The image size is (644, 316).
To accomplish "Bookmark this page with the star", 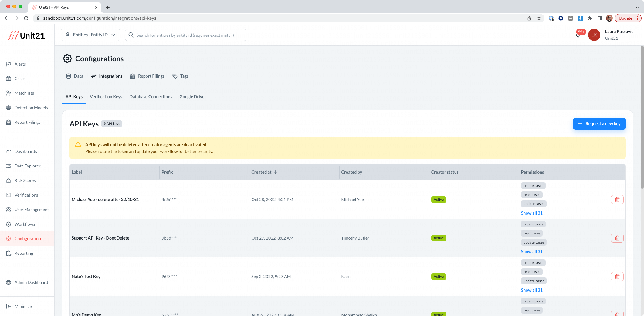I will pos(539,18).
